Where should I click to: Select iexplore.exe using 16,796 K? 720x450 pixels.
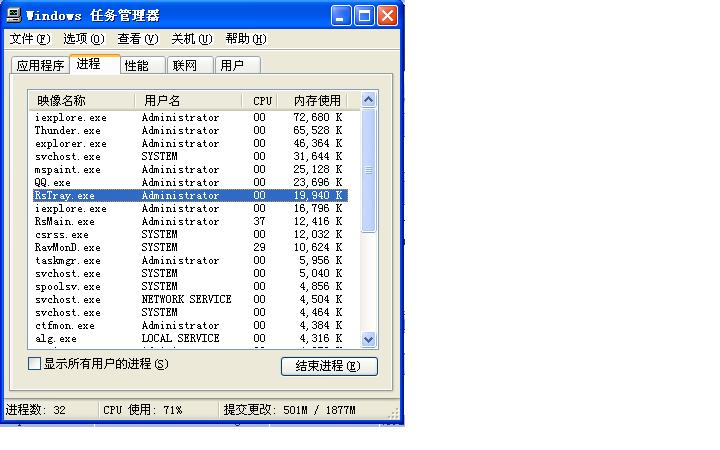pos(190,208)
